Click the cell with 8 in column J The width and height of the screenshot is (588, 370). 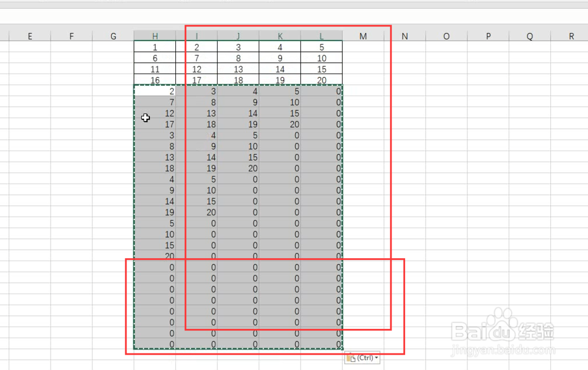(x=238, y=58)
